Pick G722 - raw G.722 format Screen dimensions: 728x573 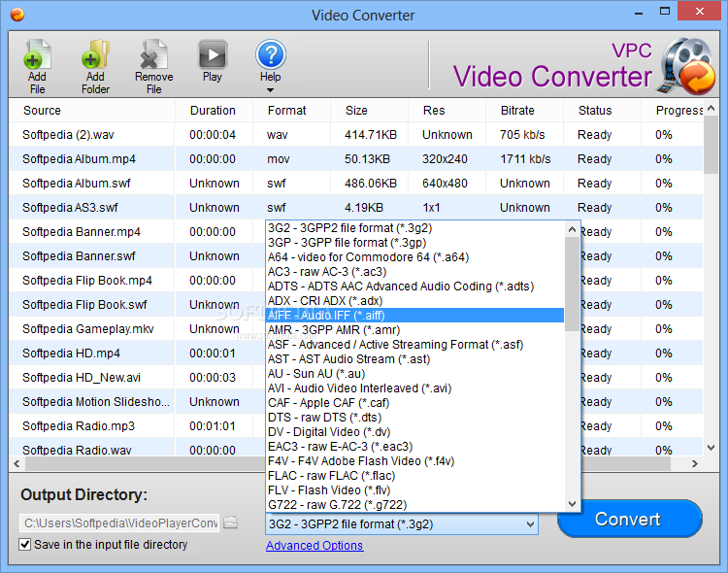[x=415, y=505]
